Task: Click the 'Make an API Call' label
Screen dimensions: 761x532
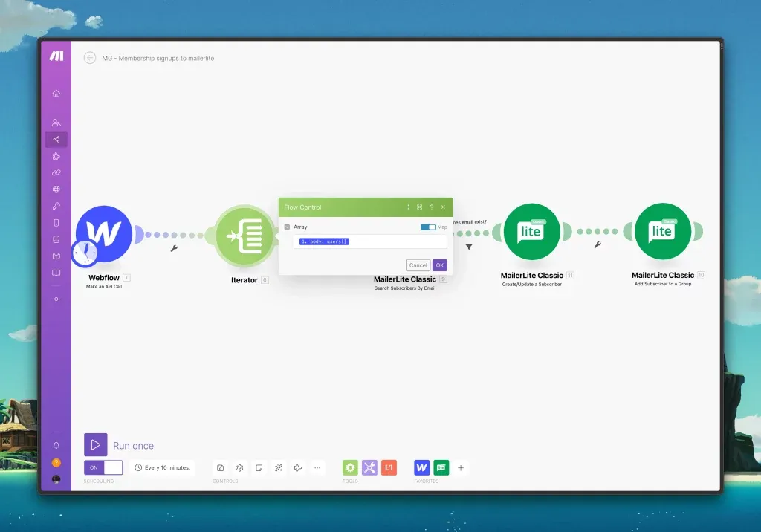Action: pos(104,287)
